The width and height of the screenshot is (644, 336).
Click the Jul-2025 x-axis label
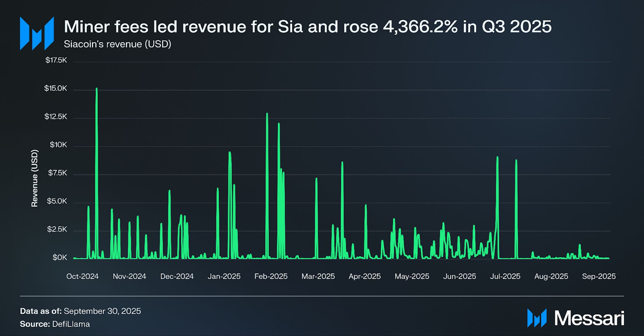point(505,276)
